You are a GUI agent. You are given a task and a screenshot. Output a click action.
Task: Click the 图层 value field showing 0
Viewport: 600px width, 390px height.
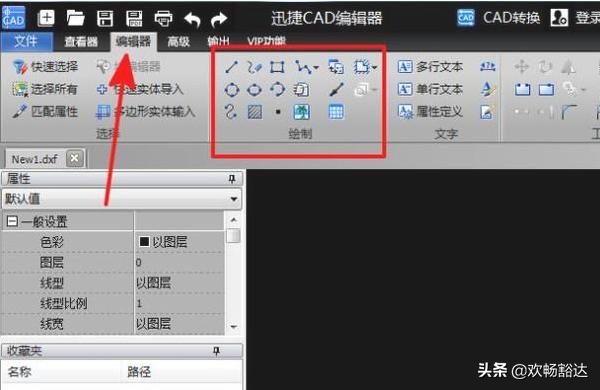[x=179, y=262]
